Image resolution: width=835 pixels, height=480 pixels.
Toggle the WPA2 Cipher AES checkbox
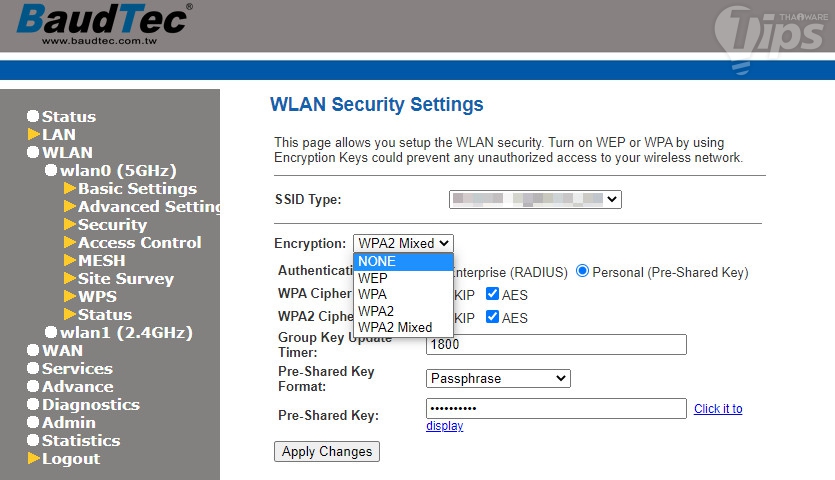click(x=492, y=318)
